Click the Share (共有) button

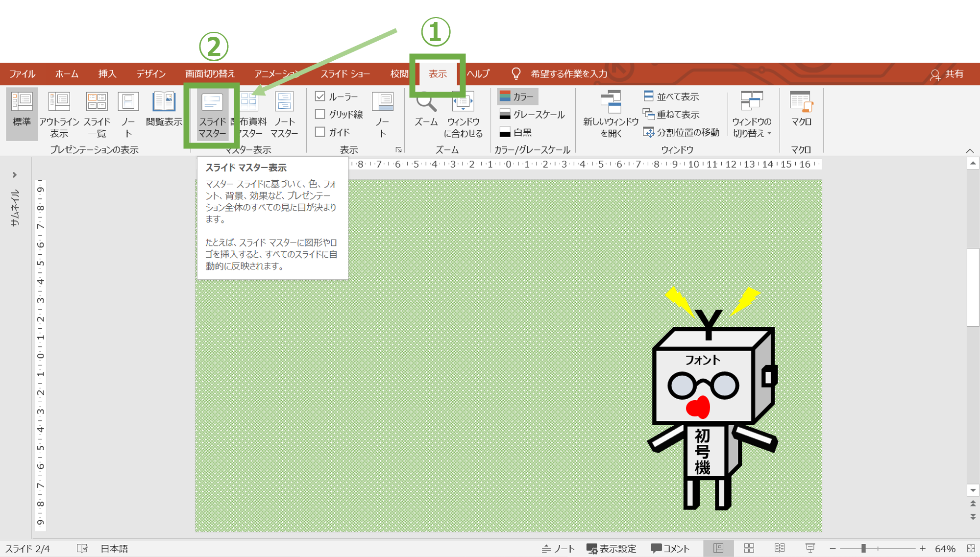pyautogui.click(x=947, y=74)
